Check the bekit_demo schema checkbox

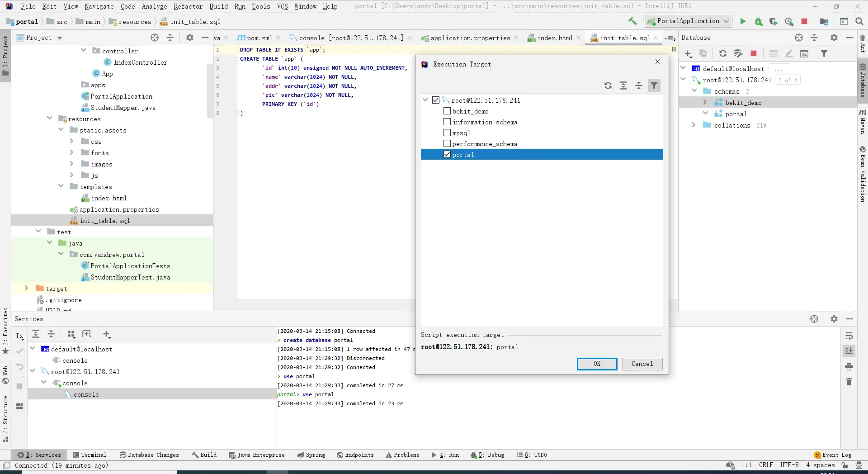pyautogui.click(x=447, y=111)
